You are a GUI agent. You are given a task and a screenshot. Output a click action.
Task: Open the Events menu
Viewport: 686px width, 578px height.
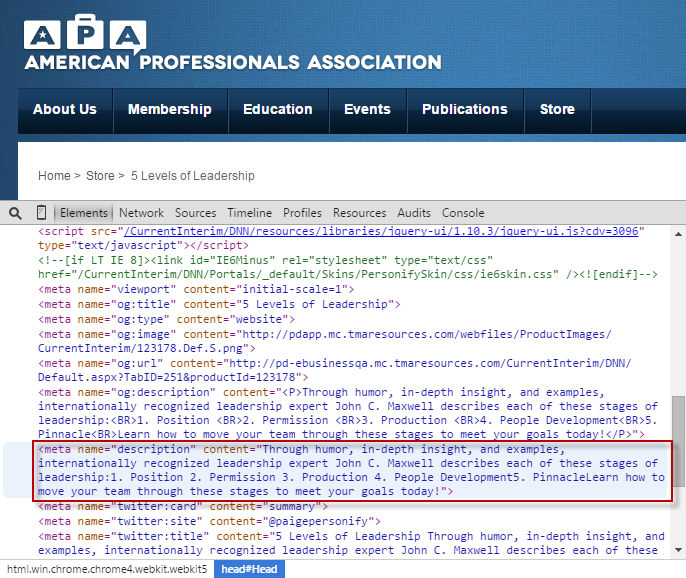(x=368, y=110)
